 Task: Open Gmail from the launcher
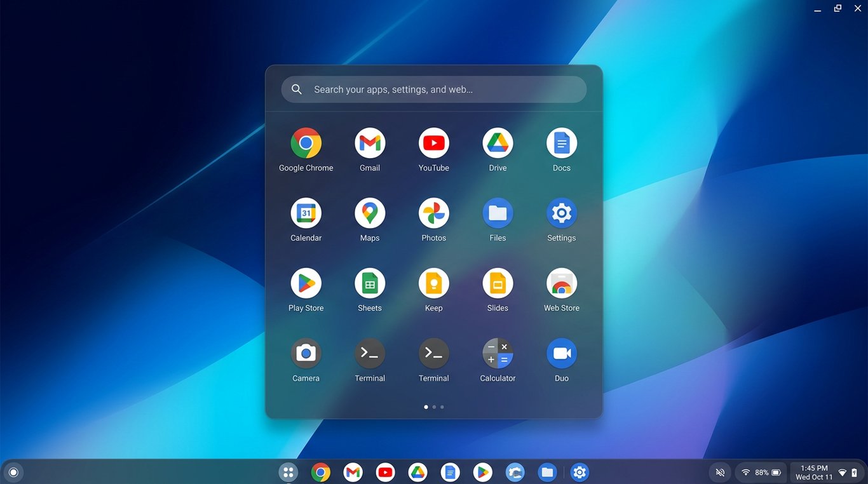coord(369,142)
